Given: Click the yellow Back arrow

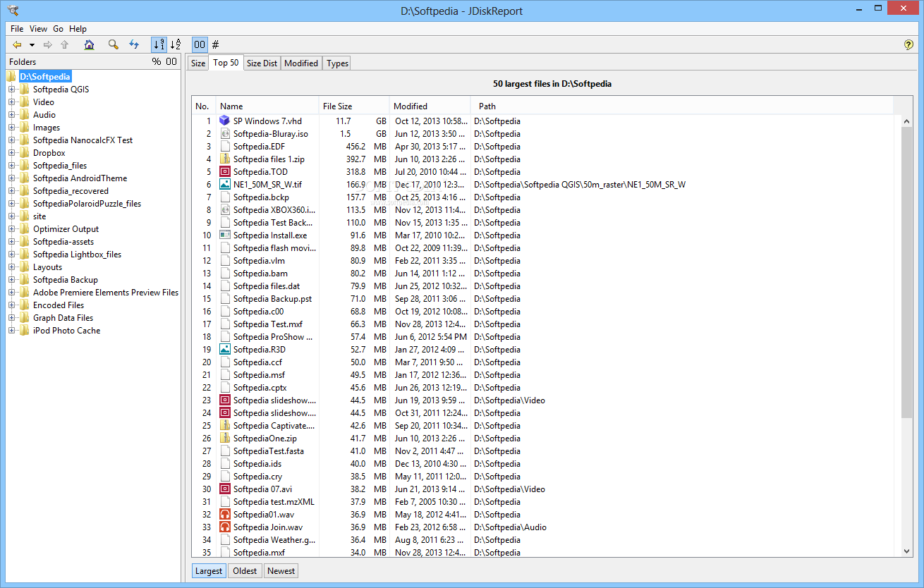Looking at the screenshot, I should tap(17, 44).
